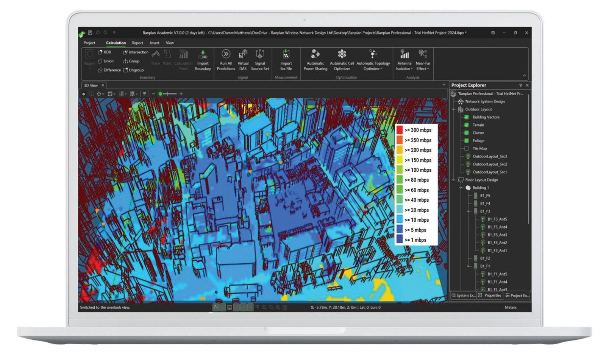Select the Calculation ribbon tab

(116, 43)
